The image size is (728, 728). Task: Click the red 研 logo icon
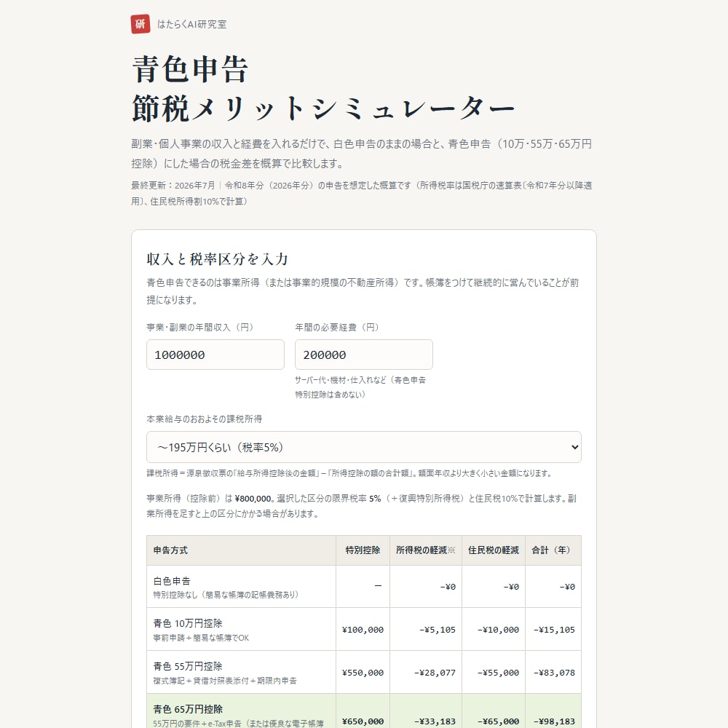coord(141,24)
